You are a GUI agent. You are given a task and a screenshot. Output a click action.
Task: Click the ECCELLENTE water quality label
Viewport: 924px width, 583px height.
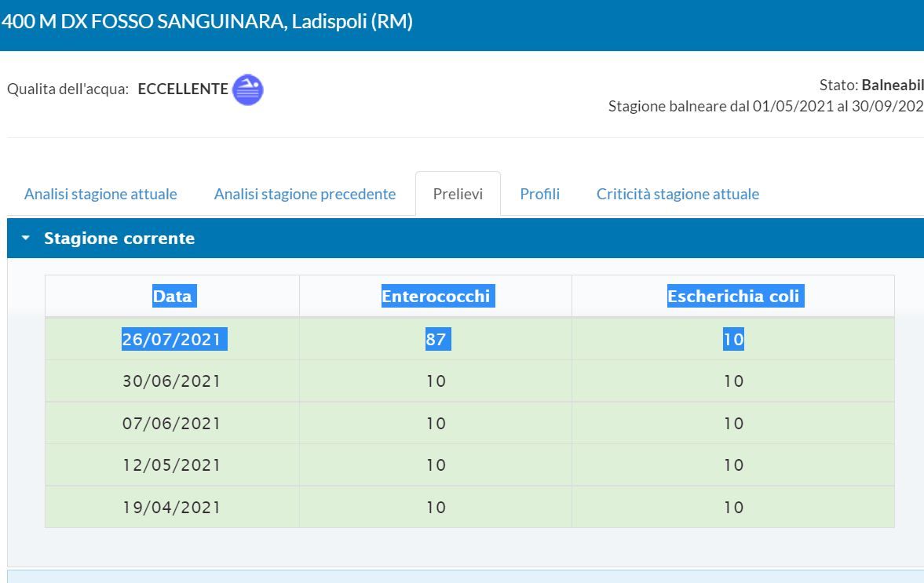[x=182, y=89]
